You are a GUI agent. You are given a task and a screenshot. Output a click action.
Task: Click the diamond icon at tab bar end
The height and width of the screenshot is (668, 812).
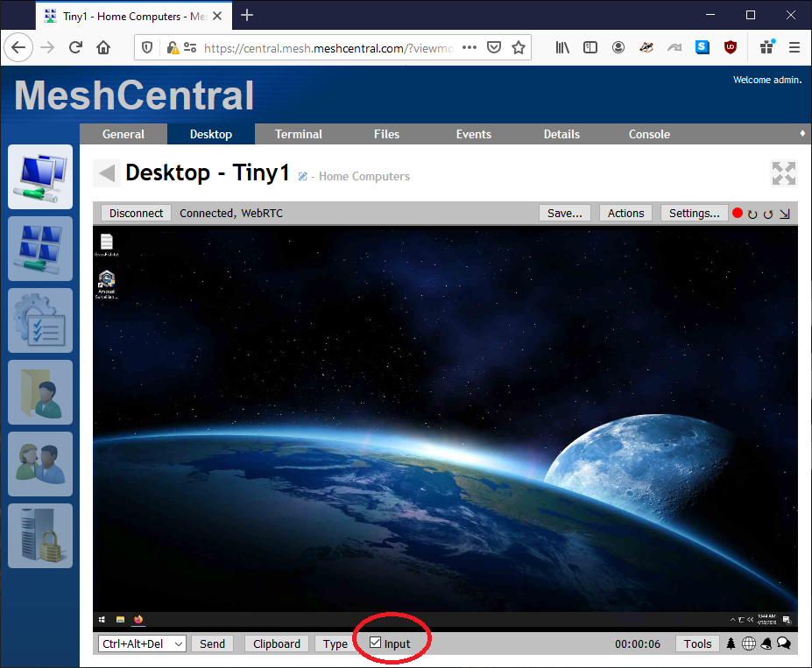click(x=802, y=133)
